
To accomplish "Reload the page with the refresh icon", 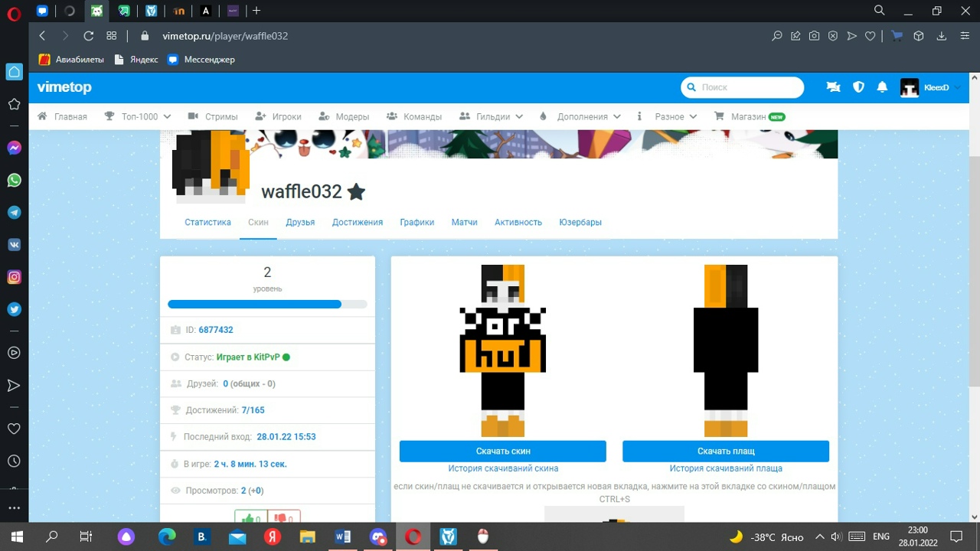I will [88, 36].
